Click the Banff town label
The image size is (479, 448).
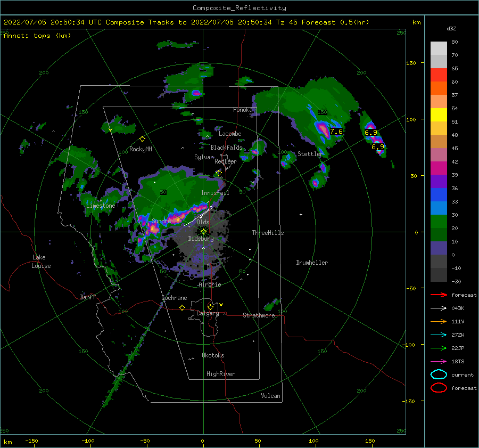pos(88,297)
